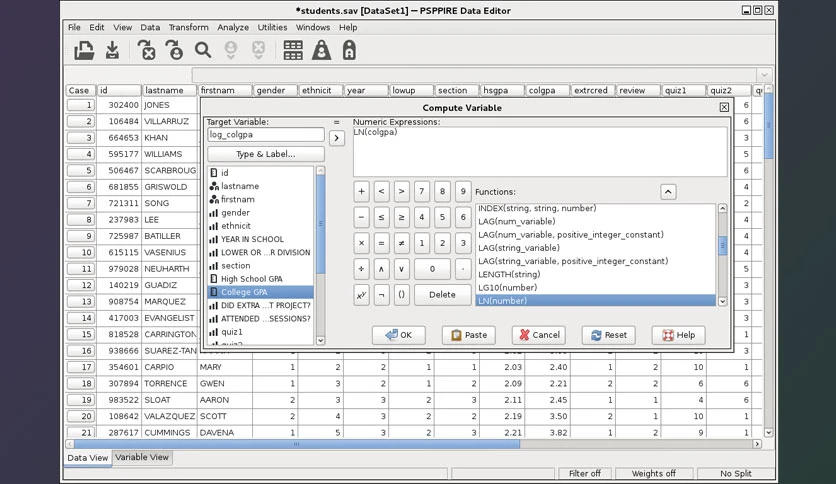Image resolution: width=836 pixels, height=484 pixels.
Task: Switch to Data View tab
Action: [87, 458]
